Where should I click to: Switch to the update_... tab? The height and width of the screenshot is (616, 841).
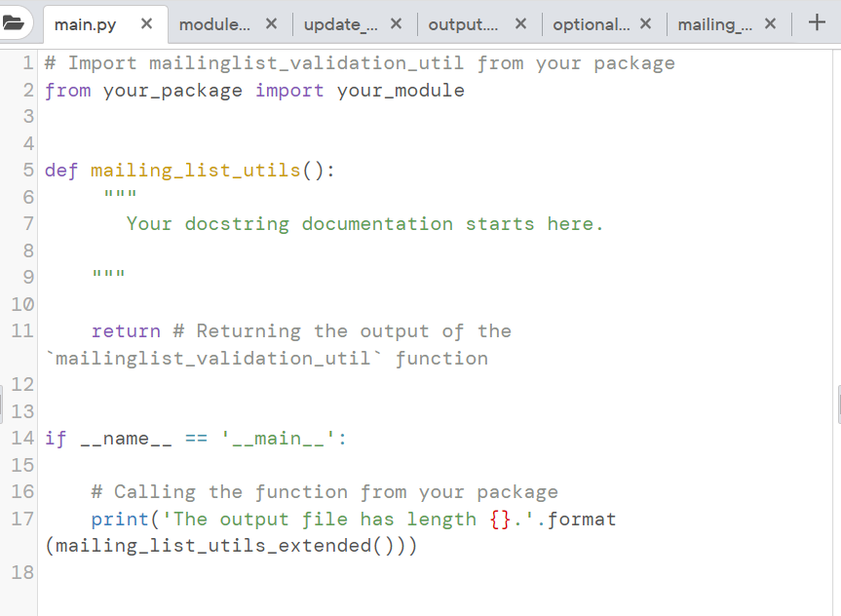[340, 24]
